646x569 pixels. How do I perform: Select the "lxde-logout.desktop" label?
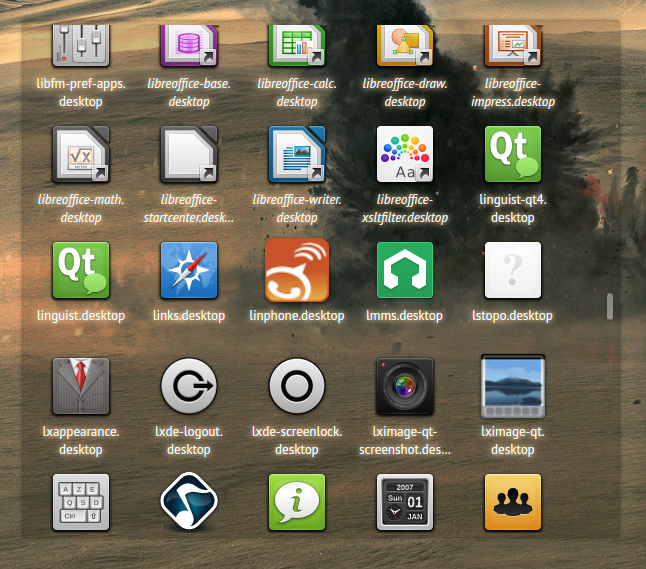(x=189, y=440)
